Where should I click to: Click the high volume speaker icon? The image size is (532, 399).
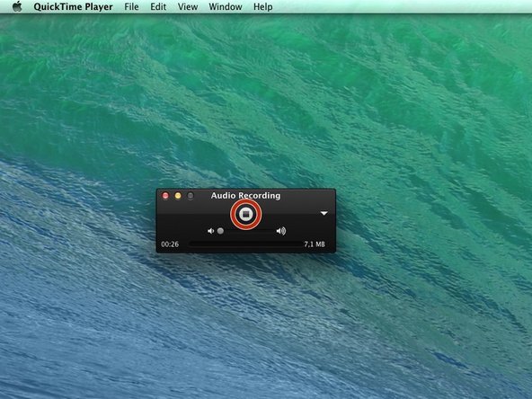(281, 231)
